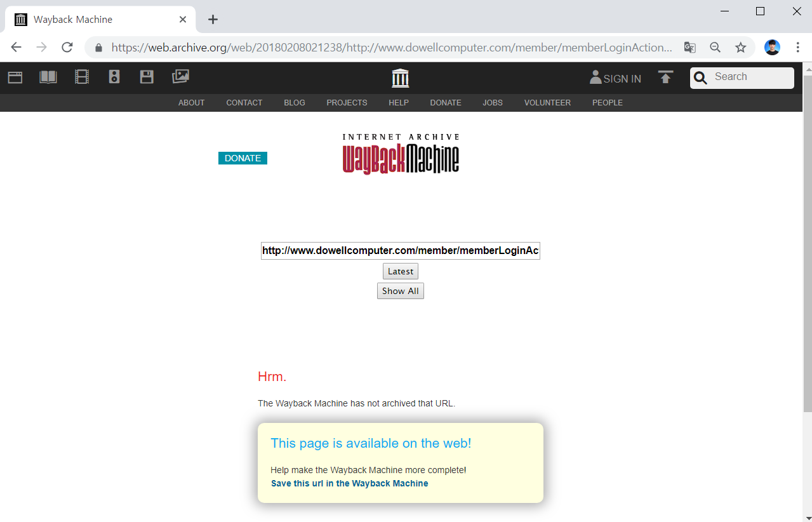Click 'This page is available on the web!' heading
812x522 pixels.
pos(371,443)
